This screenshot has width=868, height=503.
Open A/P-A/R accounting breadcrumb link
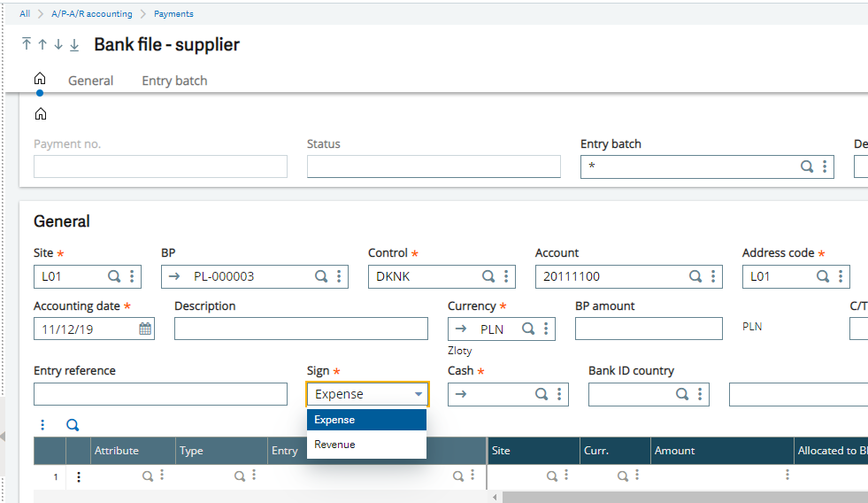pos(92,14)
